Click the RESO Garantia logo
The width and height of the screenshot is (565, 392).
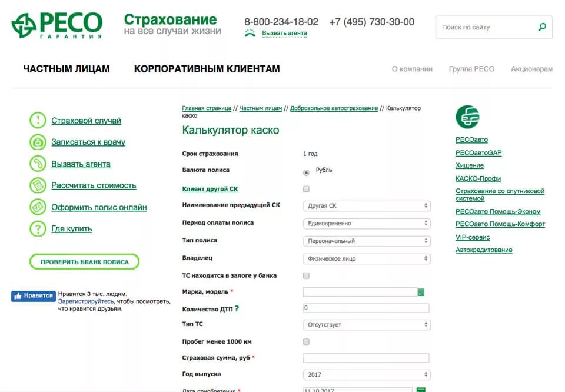tap(57, 25)
